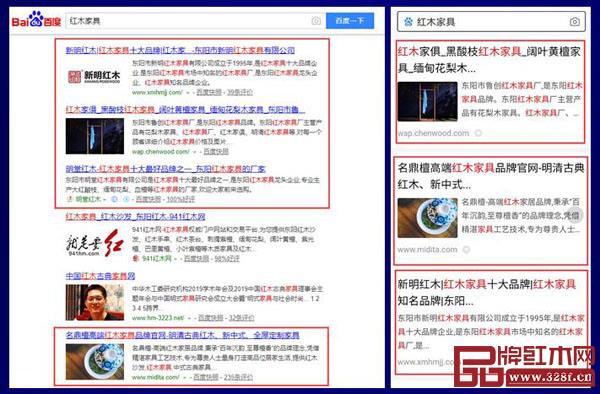Open camera image search in desktop search box
This screenshot has height=394, width=600.
(x=316, y=21)
